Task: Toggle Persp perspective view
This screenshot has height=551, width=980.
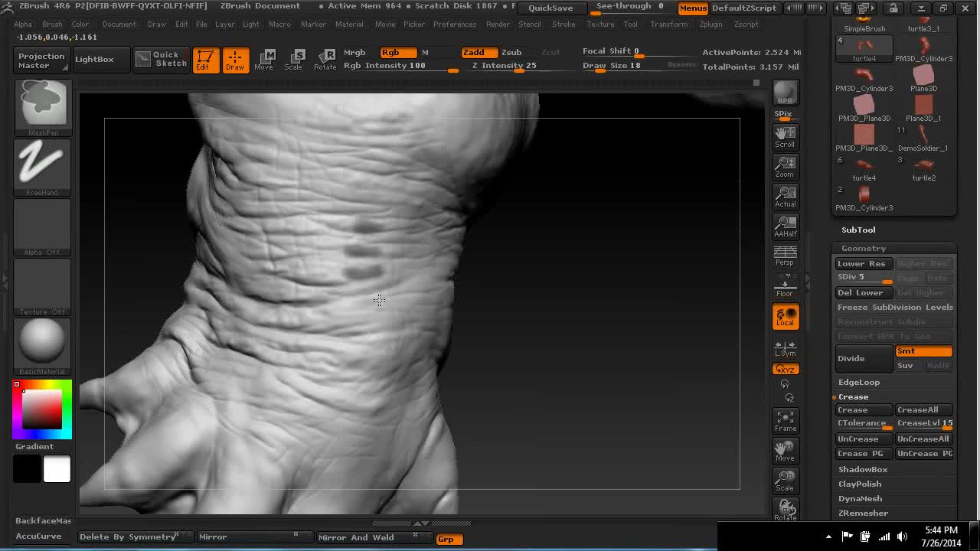Action: click(785, 256)
